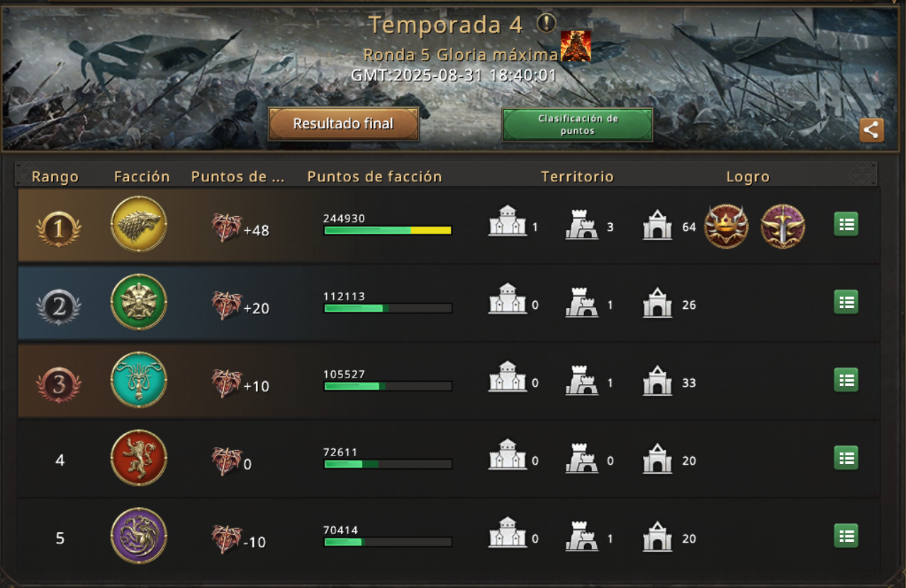Image resolution: width=906 pixels, height=588 pixels.
Task: Click the first achievement badge in Logro
Action: click(x=726, y=227)
